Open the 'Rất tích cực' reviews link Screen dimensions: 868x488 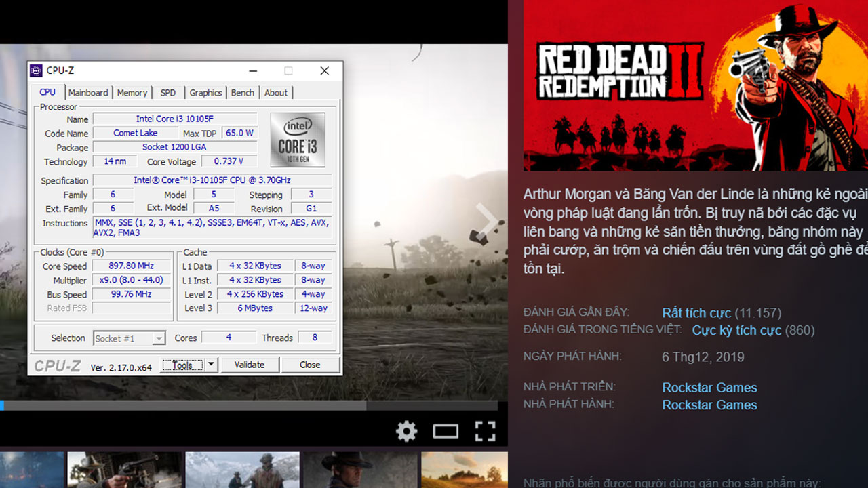tap(696, 313)
